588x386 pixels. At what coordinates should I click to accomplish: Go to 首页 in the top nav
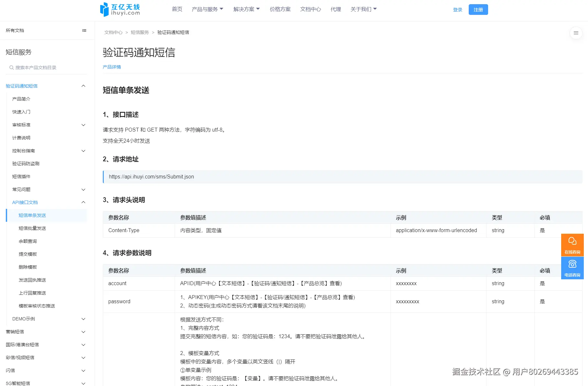(x=177, y=9)
